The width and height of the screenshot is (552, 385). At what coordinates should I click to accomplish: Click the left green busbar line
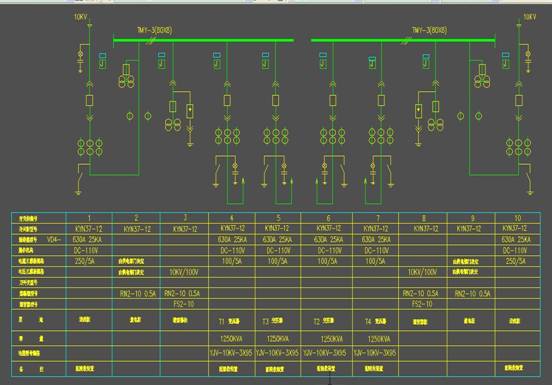203,40
